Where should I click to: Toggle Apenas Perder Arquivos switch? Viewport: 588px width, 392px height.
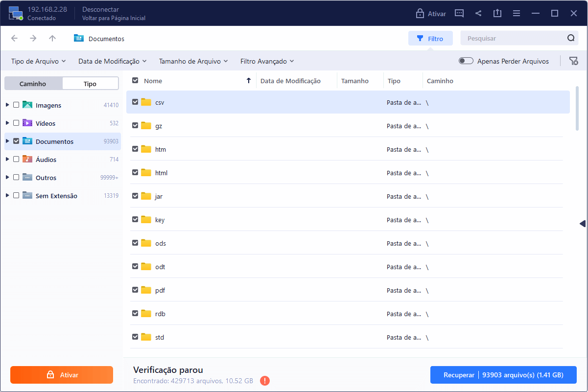coord(466,61)
